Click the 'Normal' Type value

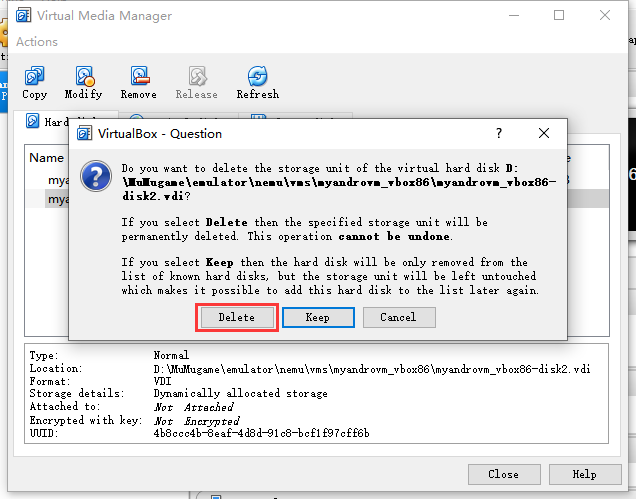click(171, 355)
